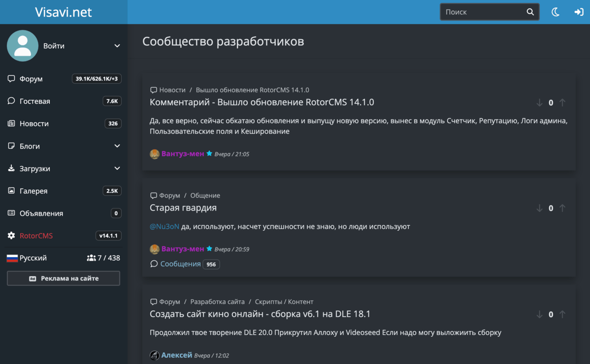
Task: Downvote the Старая гвардия post
Action: click(x=539, y=208)
